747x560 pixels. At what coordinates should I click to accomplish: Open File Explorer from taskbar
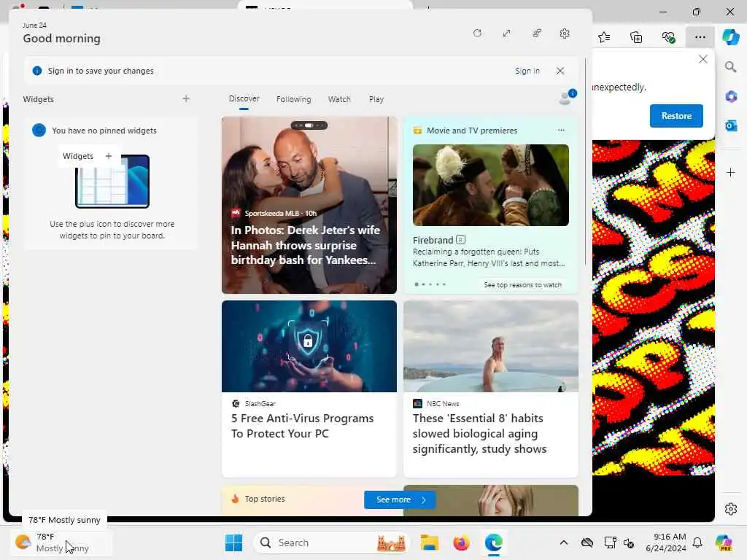[429, 542]
